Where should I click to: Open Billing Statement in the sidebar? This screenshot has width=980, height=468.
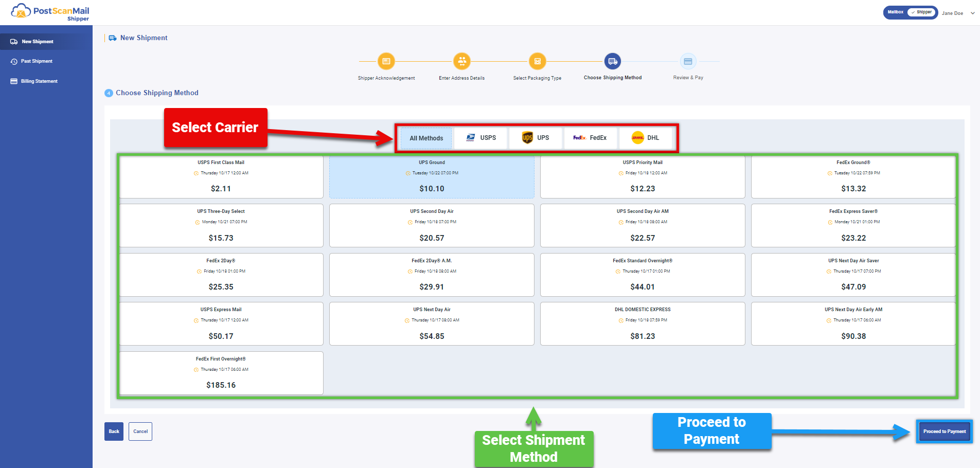pyautogui.click(x=46, y=81)
